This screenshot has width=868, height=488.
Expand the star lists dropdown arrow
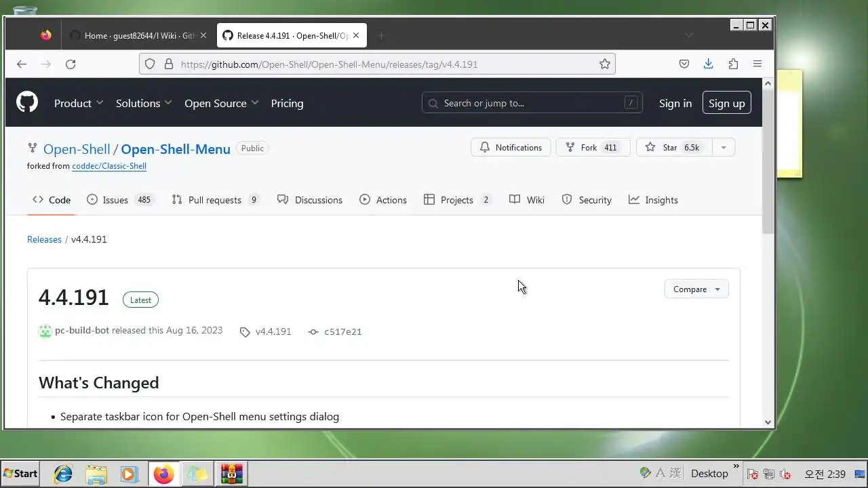click(724, 147)
